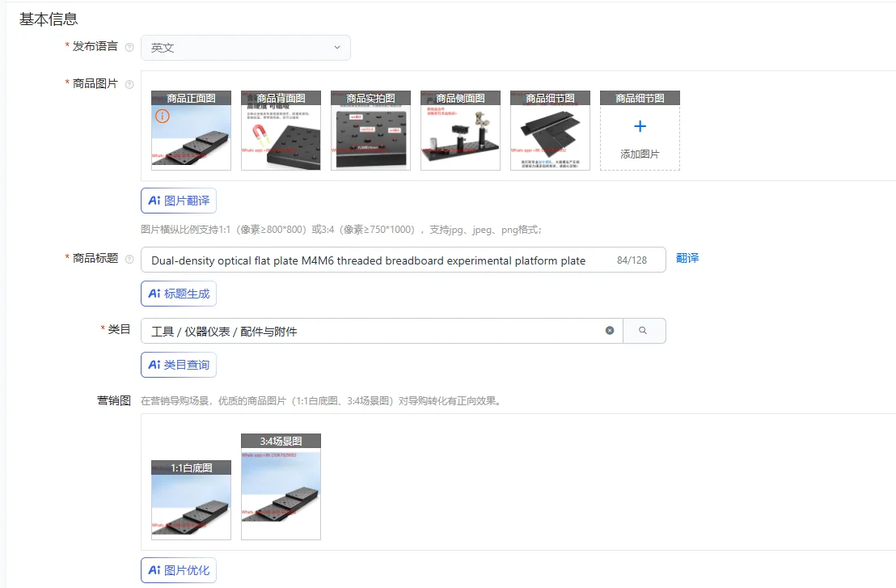Select the 商品侧面图 thumbnail
Image resolution: width=896 pixels, height=588 pixels.
(460, 130)
